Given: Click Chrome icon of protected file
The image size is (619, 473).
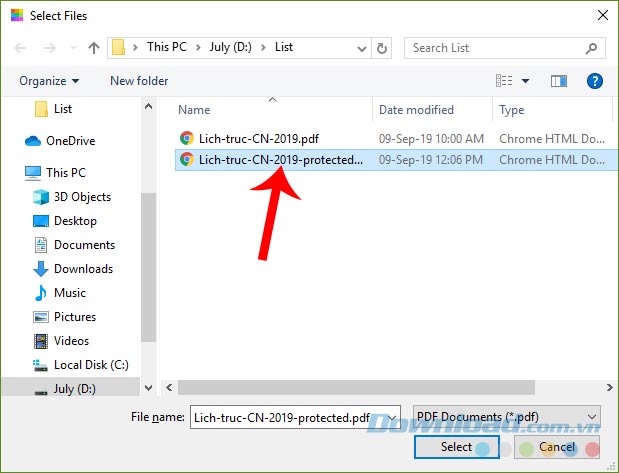Looking at the screenshot, I should point(186,159).
